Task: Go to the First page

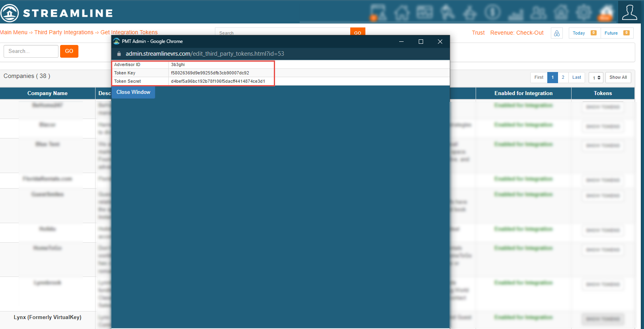Action: (539, 78)
